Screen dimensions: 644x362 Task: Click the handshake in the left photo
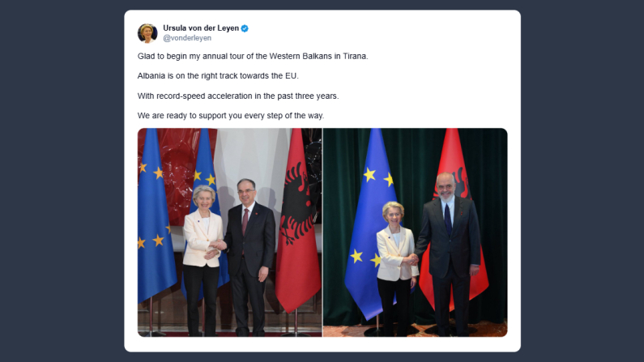(x=218, y=246)
